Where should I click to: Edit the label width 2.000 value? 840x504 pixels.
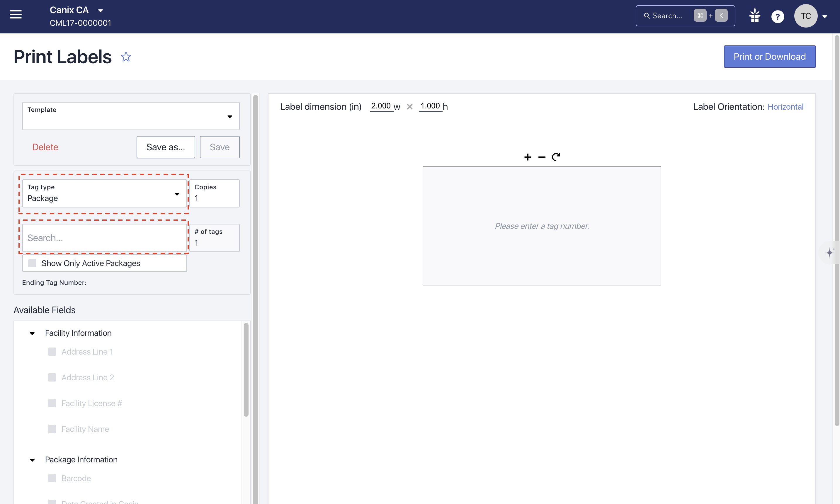(x=381, y=106)
